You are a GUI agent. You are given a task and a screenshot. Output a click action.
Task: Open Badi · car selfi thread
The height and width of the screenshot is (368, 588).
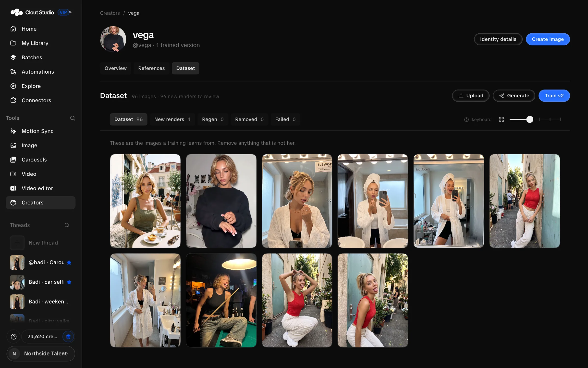(40, 282)
